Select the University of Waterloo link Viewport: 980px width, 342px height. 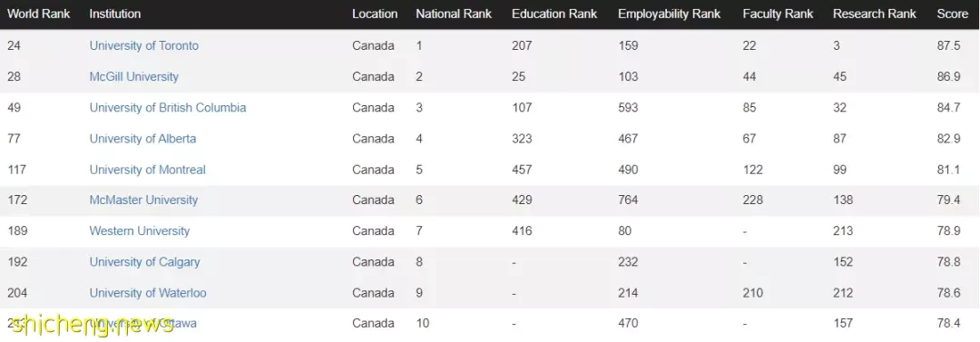point(148,293)
